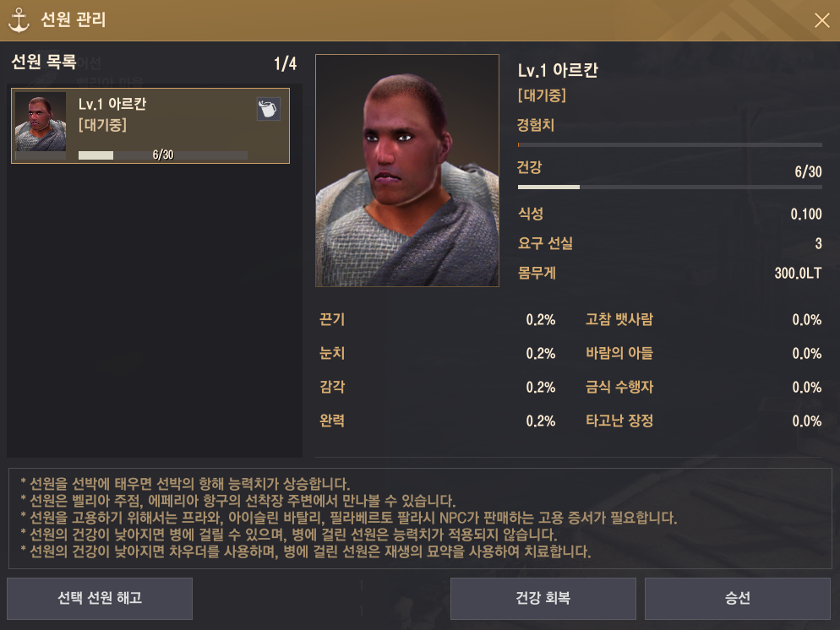The image size is (840, 630).
Task: Click the anchor icon in title bar
Action: tap(19, 19)
